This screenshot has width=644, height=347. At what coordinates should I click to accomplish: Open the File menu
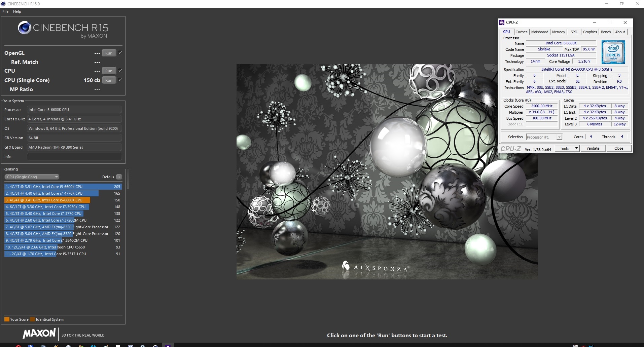[x=5, y=11]
